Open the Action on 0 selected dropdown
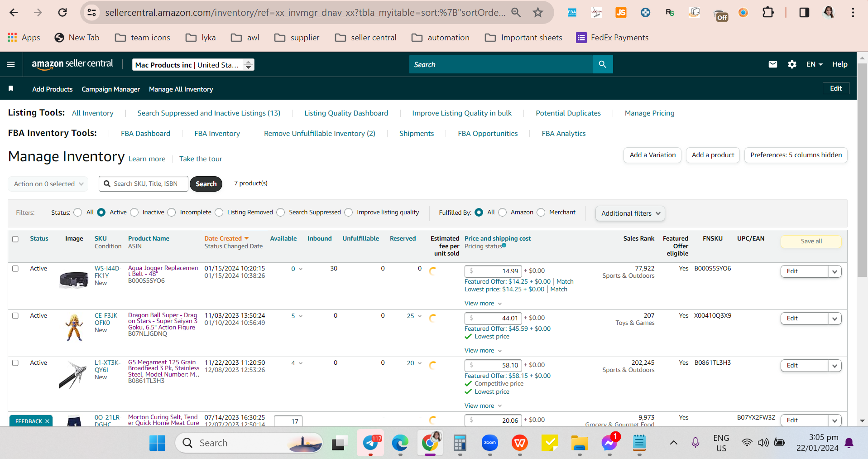868x459 pixels. coord(48,184)
